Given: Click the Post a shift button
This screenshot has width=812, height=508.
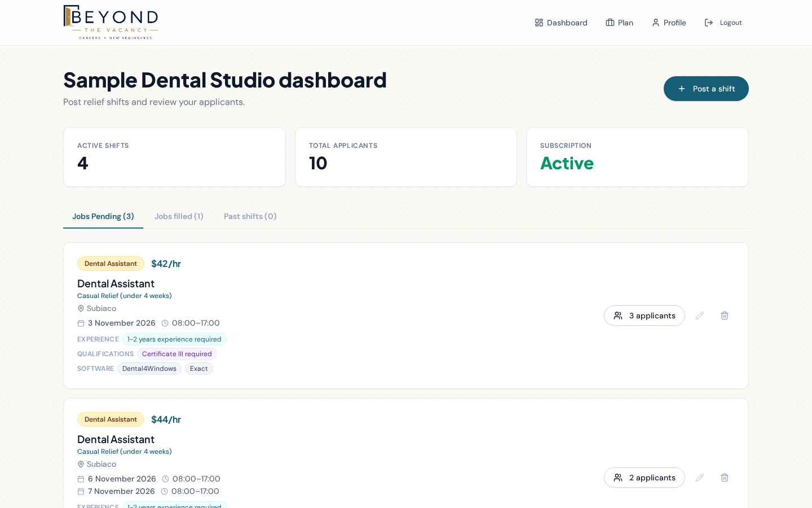Looking at the screenshot, I should pos(706,89).
